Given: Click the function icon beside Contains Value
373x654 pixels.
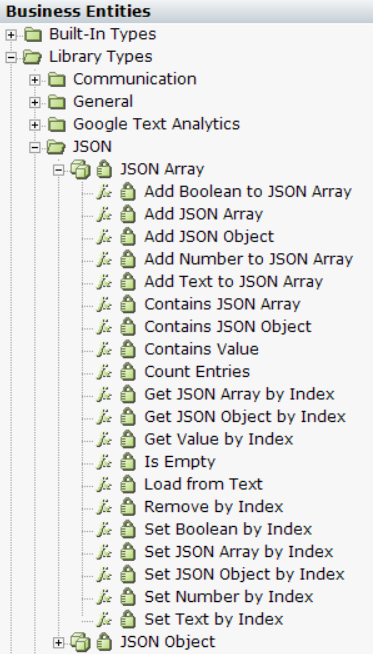Looking at the screenshot, I should (104, 350).
